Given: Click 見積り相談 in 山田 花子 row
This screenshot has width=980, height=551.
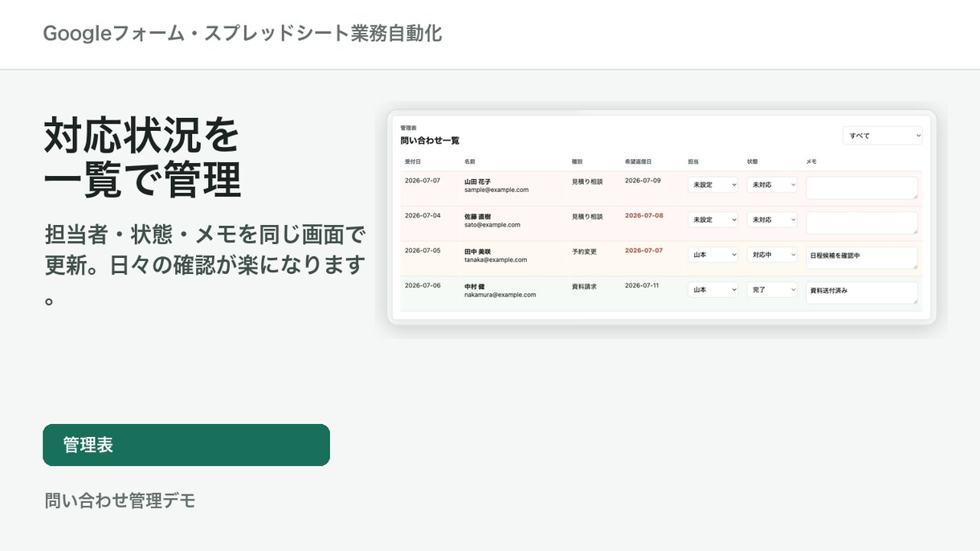Looking at the screenshot, I should 587,182.
